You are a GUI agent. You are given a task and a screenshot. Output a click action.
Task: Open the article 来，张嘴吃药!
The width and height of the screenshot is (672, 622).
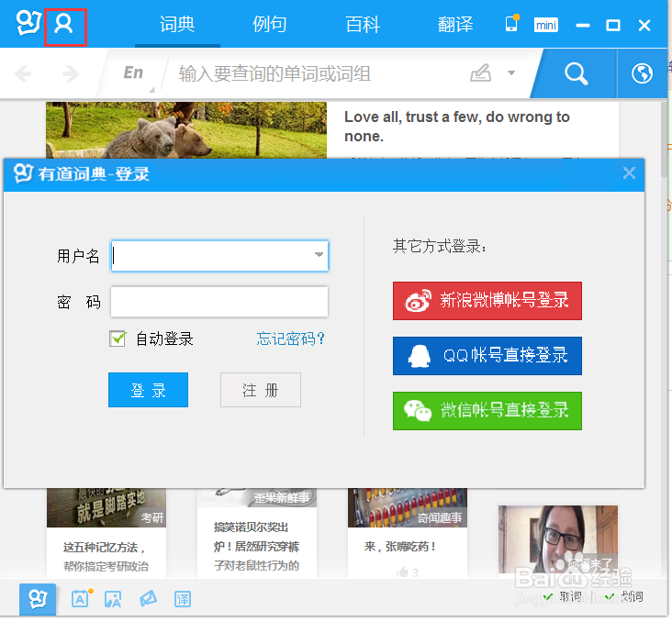pyautogui.click(x=400, y=547)
